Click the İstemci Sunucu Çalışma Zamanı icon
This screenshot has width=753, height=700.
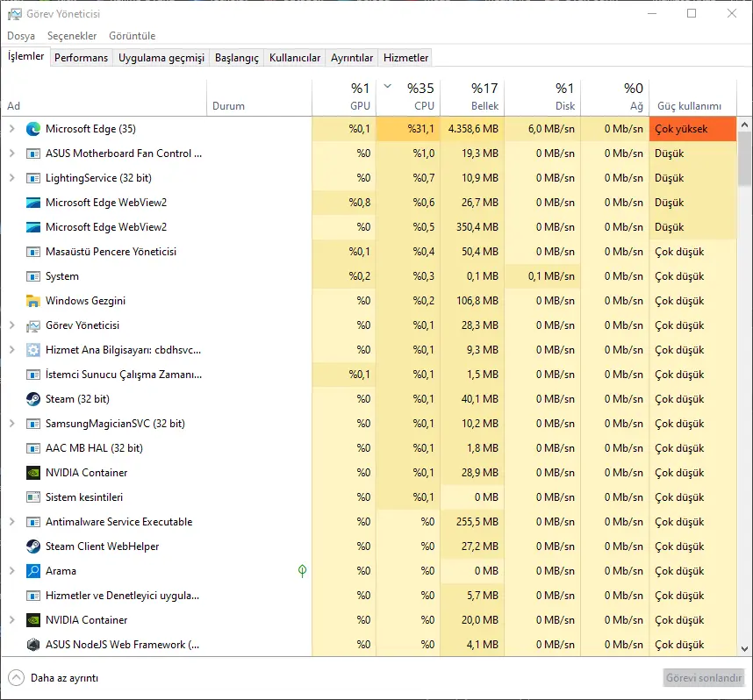point(33,375)
